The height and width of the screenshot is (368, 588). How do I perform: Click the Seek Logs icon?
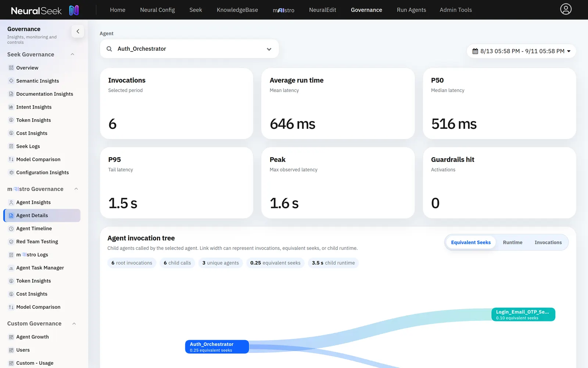(x=11, y=146)
